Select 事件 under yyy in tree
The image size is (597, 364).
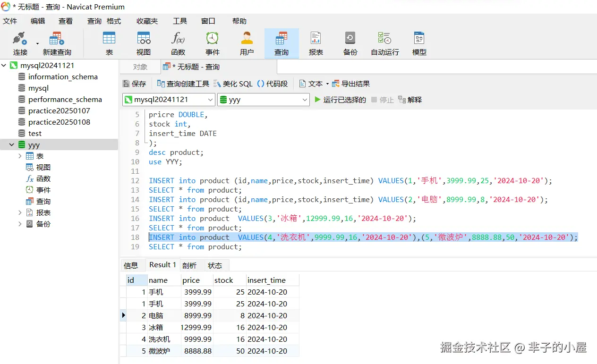click(43, 190)
